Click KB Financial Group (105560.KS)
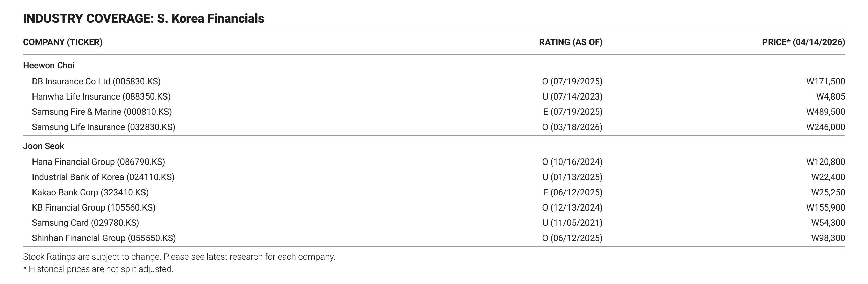Image resolution: width=868 pixels, height=284 pixels. click(x=94, y=208)
